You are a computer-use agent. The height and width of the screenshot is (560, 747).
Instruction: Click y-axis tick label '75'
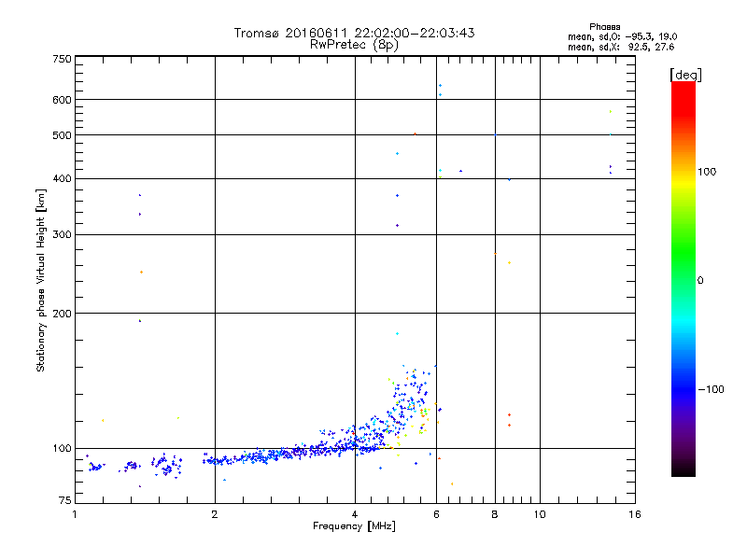tap(65, 500)
